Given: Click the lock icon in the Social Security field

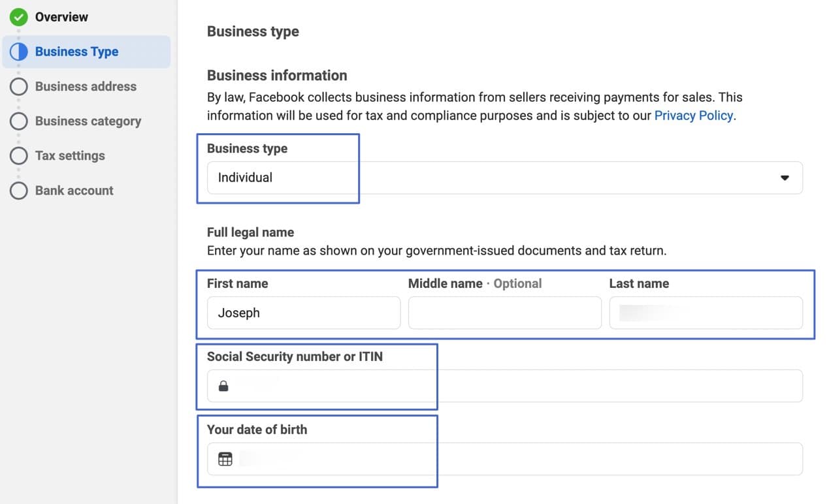Looking at the screenshot, I should pyautogui.click(x=223, y=386).
